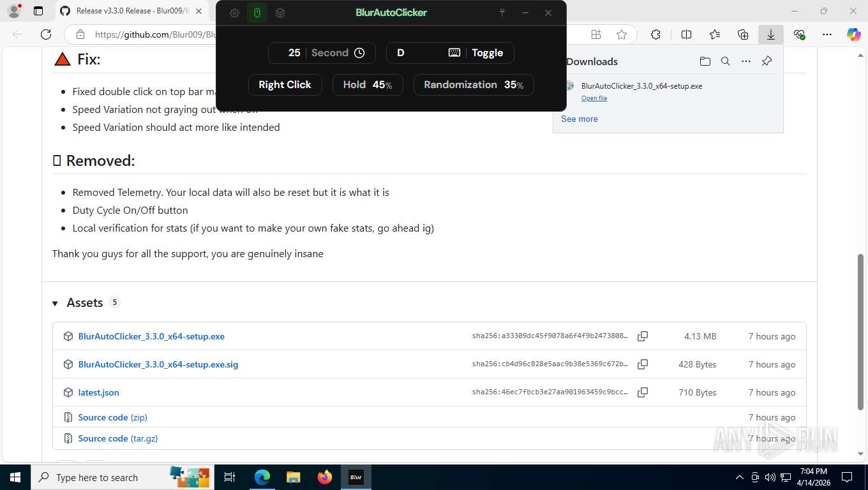Open File Explorer from taskbar
The image size is (868, 490).
point(293,477)
